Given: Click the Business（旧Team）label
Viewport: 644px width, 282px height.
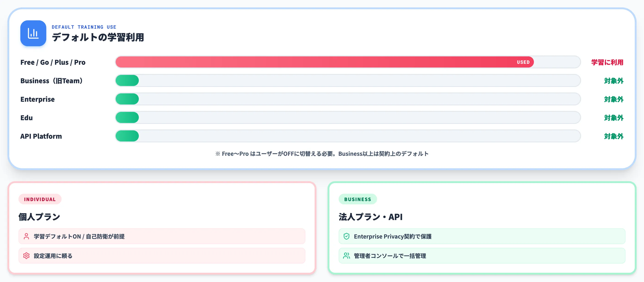Looking at the screenshot, I should tap(52, 81).
